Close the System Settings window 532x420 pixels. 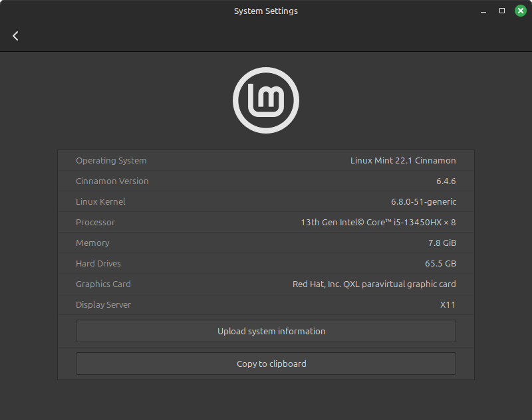pos(520,11)
